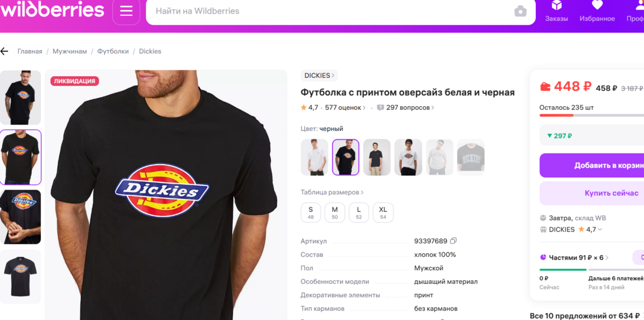Navigate to Футболки breadcrumb
This screenshot has height=320, width=644.
[113, 51]
